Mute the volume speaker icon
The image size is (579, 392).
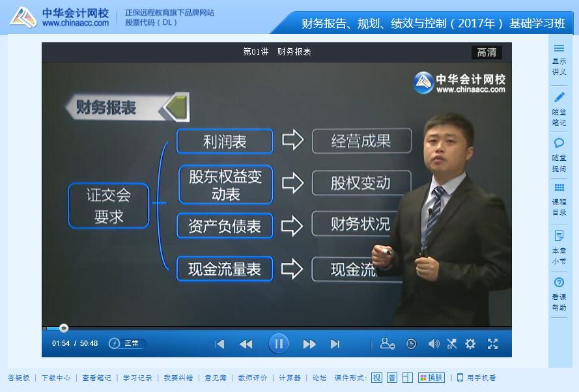coord(434,344)
